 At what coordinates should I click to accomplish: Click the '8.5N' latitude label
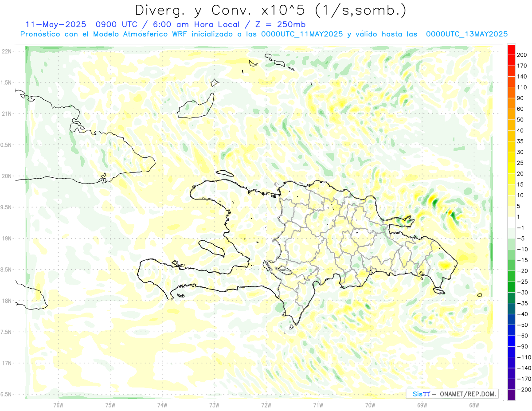pyautogui.click(x=7, y=270)
